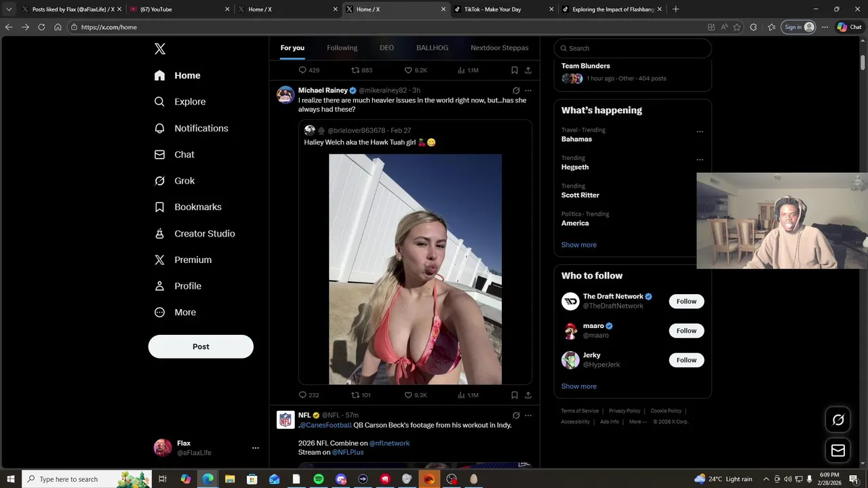Open the Windows Start menu

click(11, 479)
